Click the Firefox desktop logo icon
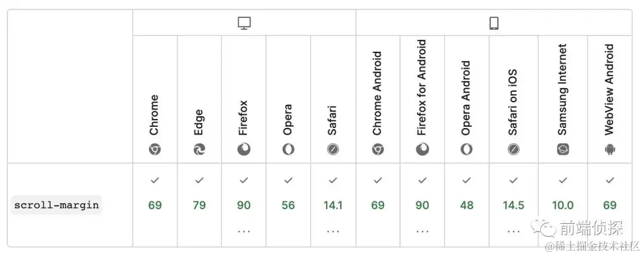The image size is (644, 256). (x=243, y=149)
